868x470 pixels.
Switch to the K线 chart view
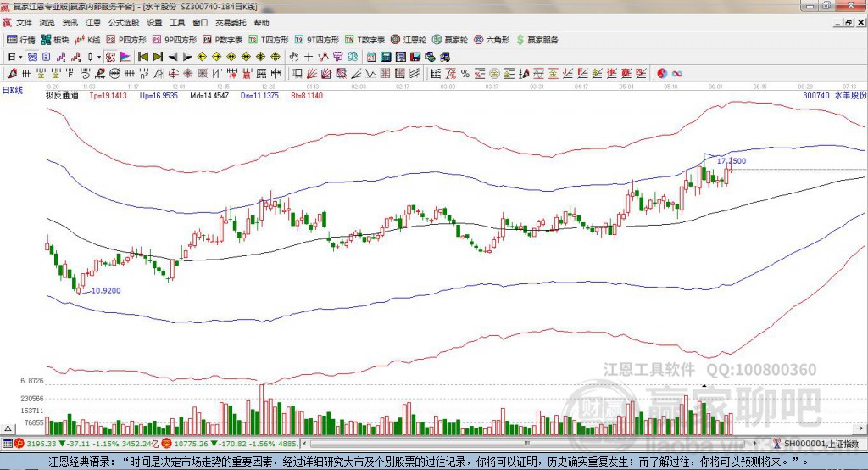(87, 40)
